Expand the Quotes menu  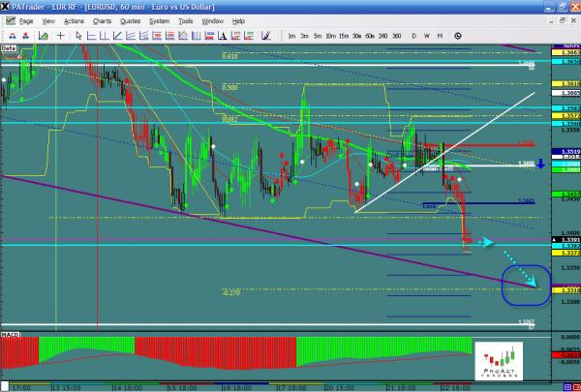pyautogui.click(x=129, y=20)
